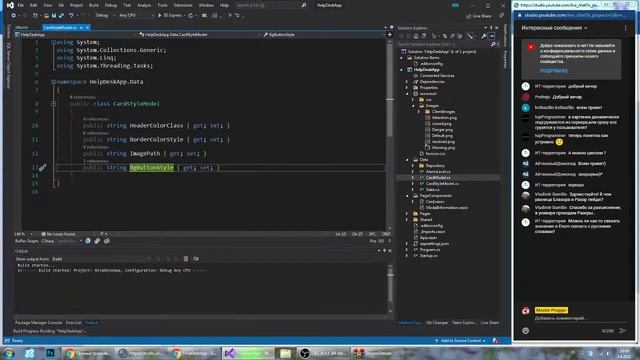Select CardModel.cs in Solution Explorer
The width and height of the screenshot is (640, 360).
click(x=438, y=178)
